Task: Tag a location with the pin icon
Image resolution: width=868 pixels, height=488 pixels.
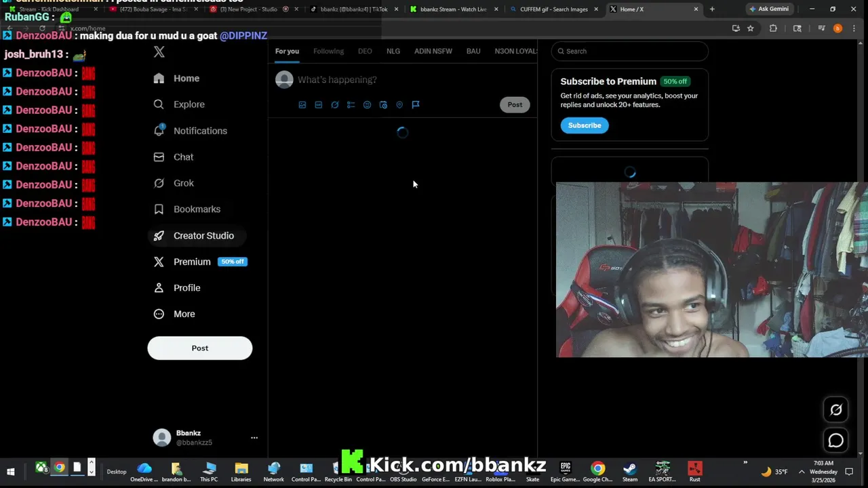Action: tap(399, 104)
